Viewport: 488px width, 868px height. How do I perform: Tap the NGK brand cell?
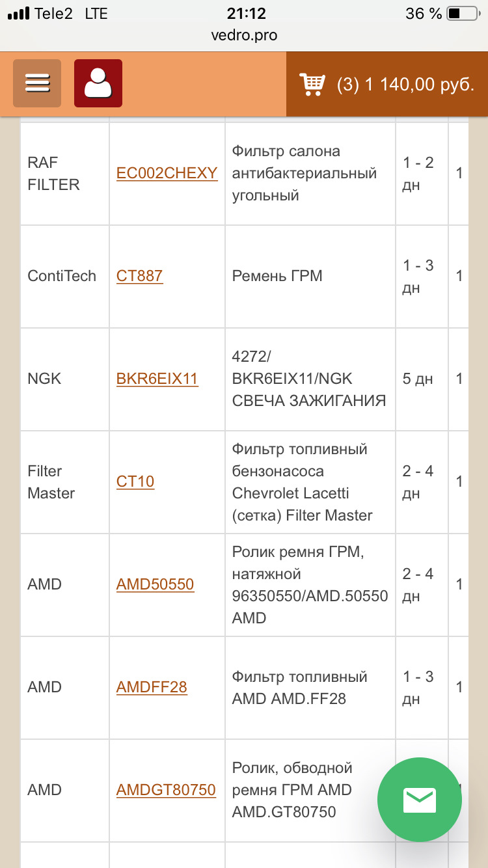(x=44, y=379)
